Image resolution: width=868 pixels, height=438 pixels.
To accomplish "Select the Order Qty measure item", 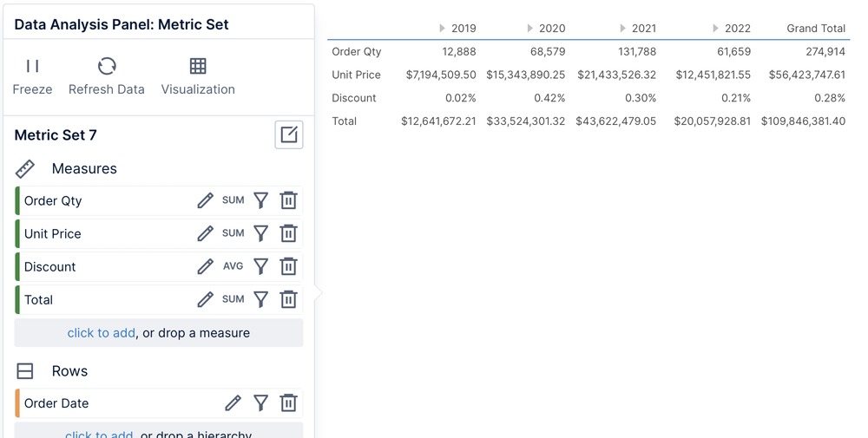I will [159, 200].
